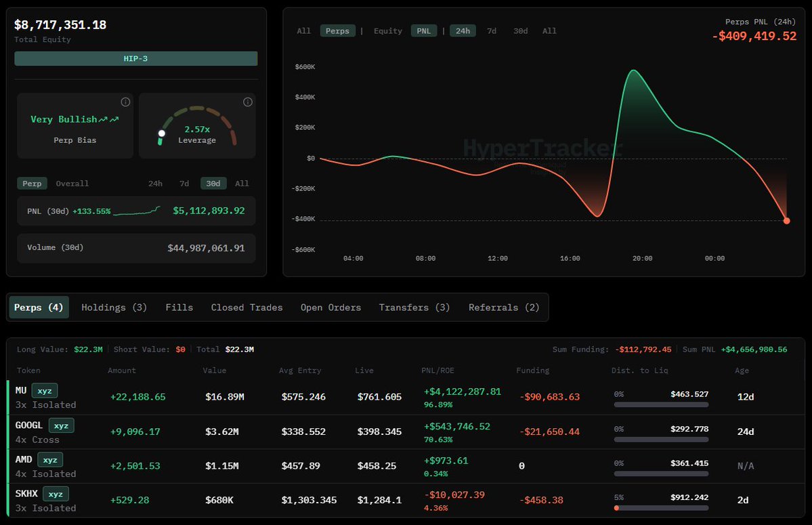Sort table by Funding column
The height and width of the screenshot is (525, 812).
coord(533,371)
